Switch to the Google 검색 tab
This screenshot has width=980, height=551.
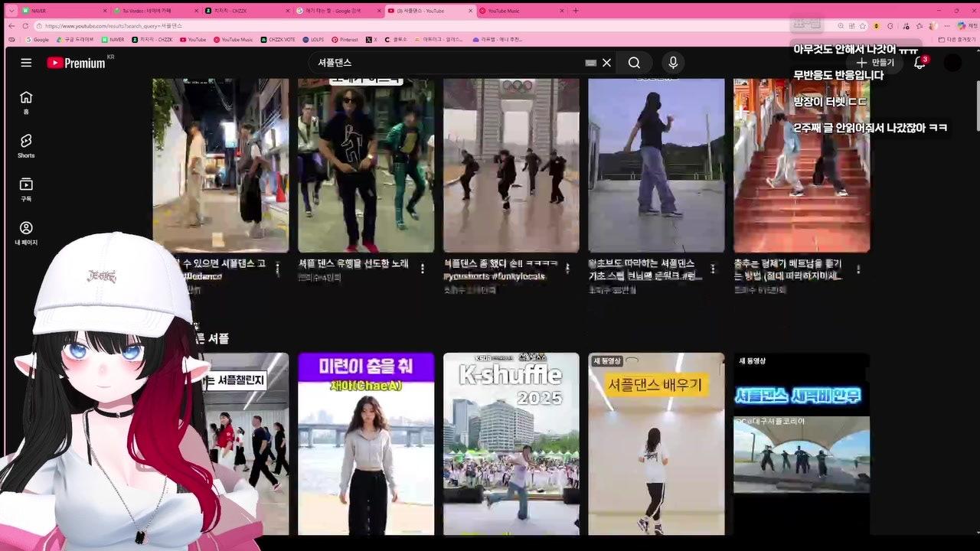pos(339,11)
